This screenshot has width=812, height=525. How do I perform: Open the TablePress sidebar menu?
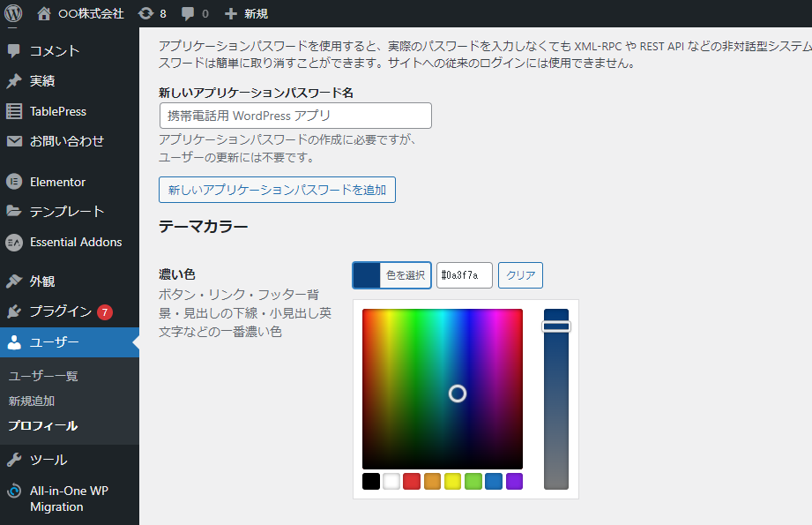(x=57, y=111)
